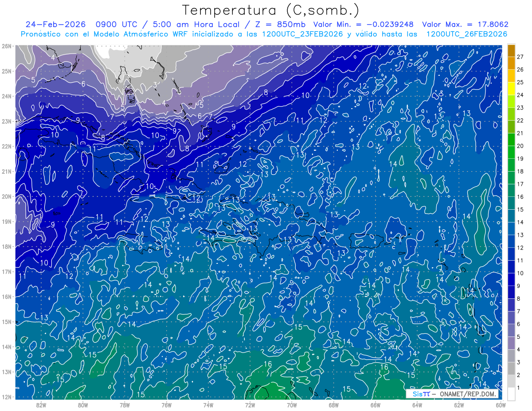Click the '64W' longitude axis label
The width and height of the screenshot is (532, 411).
tap(417, 405)
